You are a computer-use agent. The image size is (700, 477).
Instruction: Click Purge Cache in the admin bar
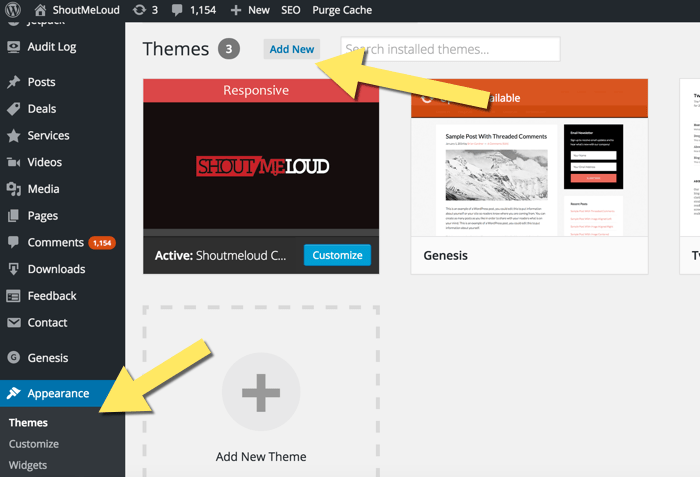tap(342, 10)
